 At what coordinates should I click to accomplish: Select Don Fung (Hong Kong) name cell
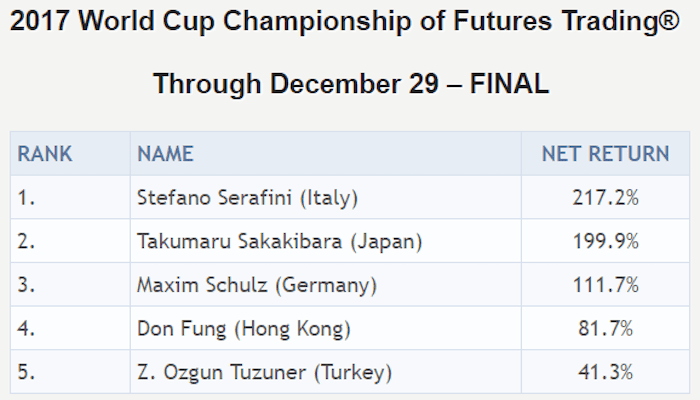pyautogui.click(x=325, y=328)
